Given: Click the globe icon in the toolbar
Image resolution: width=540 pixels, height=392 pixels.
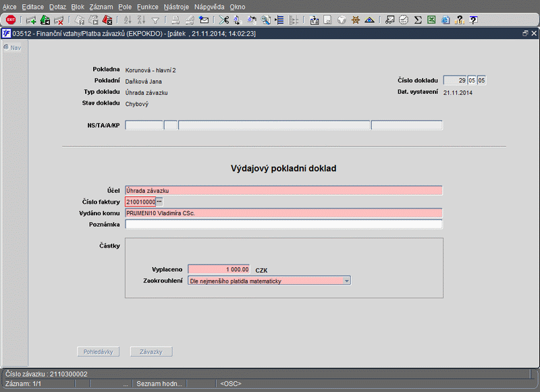Looking at the screenshot, I should point(342,20).
